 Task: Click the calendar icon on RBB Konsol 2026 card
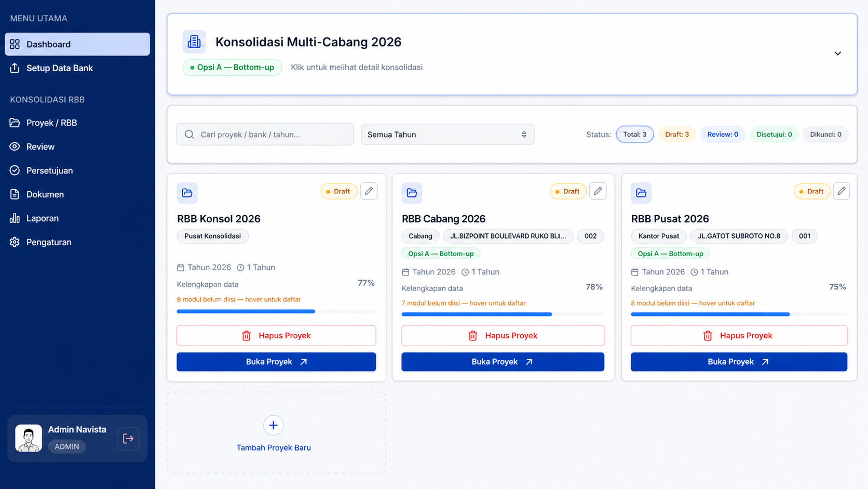click(181, 268)
